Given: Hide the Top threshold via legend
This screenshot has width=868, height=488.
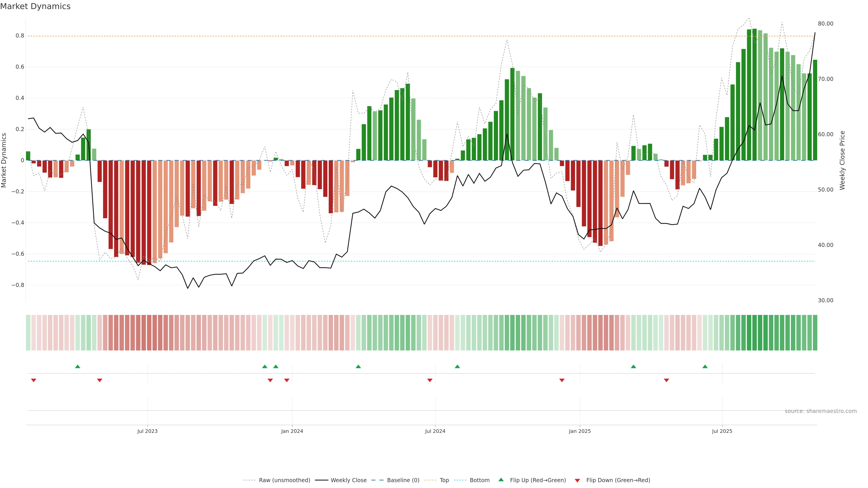Looking at the screenshot, I should (444, 480).
